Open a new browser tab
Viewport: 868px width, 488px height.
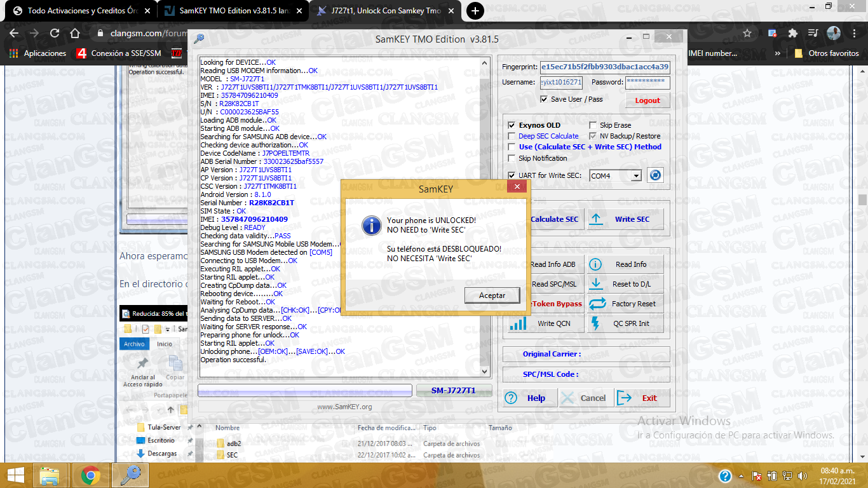[x=475, y=11]
